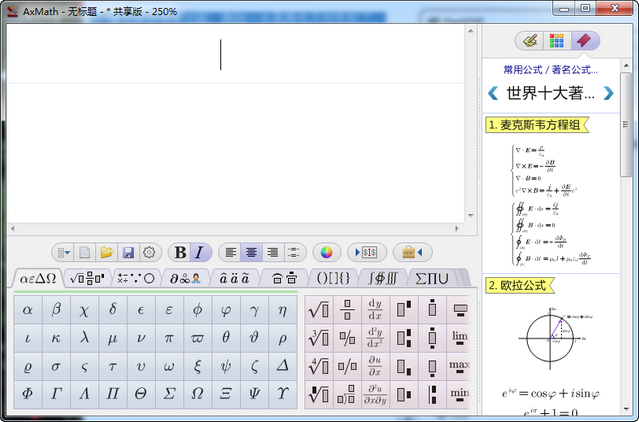Open file with the folder icon
Viewport: 639px width, 422px height.
point(106,253)
